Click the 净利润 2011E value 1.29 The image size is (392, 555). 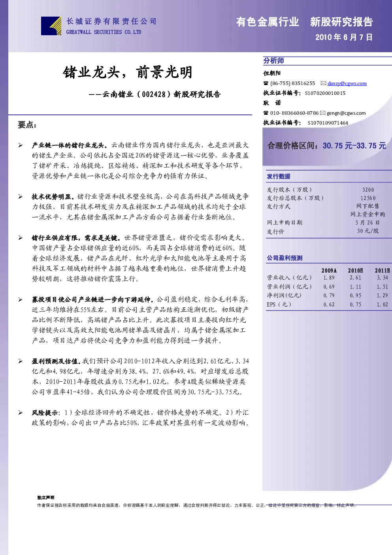[x=382, y=295]
